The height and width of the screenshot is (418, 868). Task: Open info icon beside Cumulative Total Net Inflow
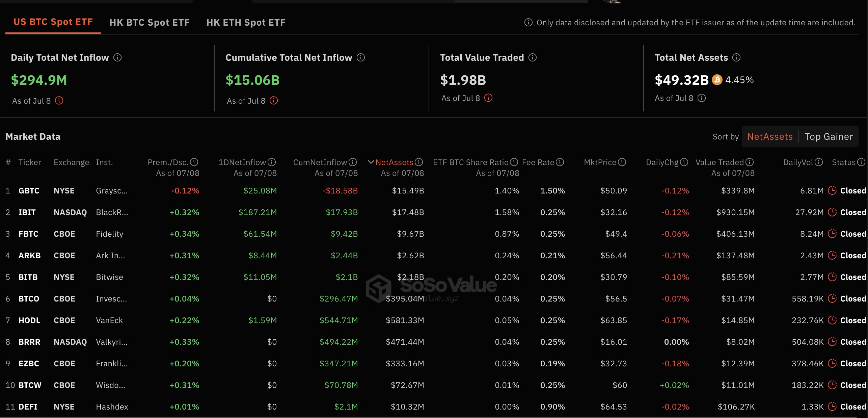(x=361, y=57)
